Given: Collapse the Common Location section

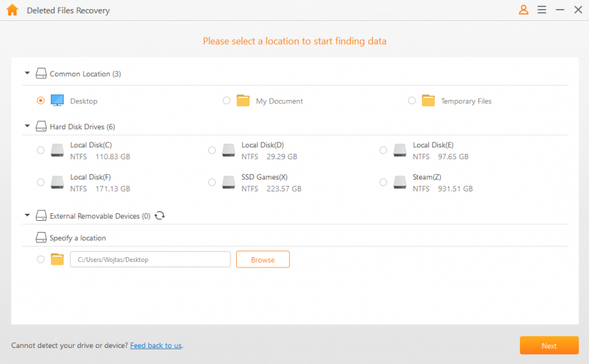Looking at the screenshot, I should tap(27, 73).
